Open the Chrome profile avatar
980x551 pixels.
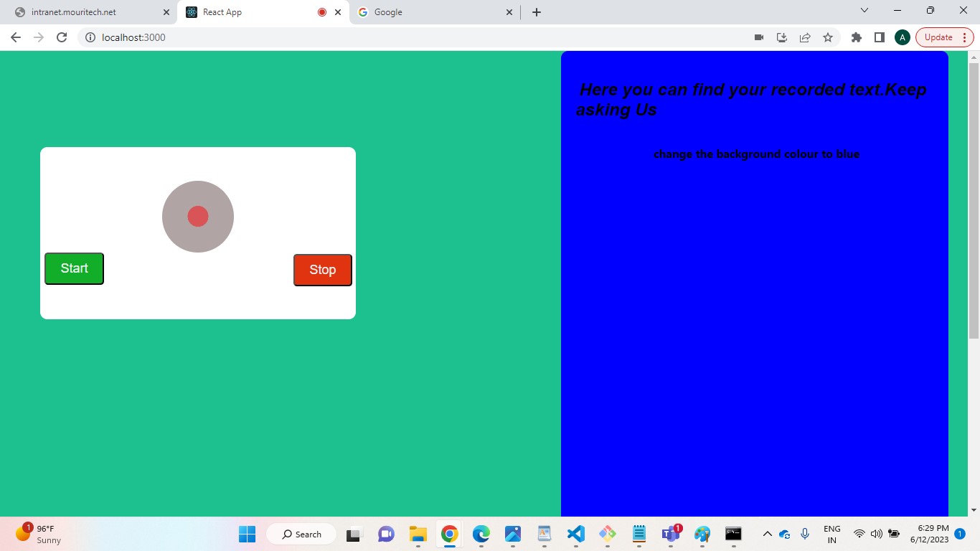(x=903, y=37)
